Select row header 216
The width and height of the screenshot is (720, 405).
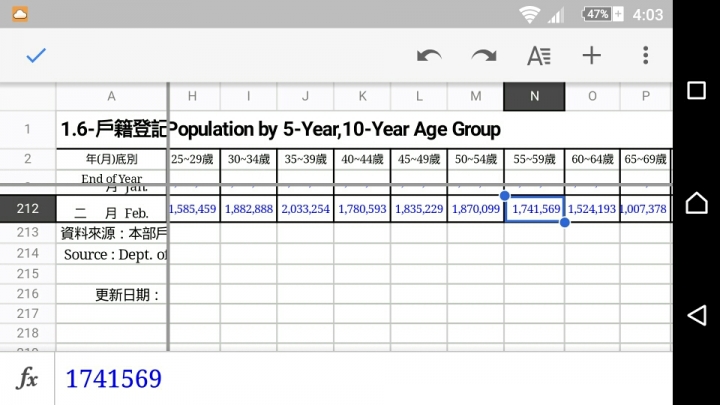(28, 294)
